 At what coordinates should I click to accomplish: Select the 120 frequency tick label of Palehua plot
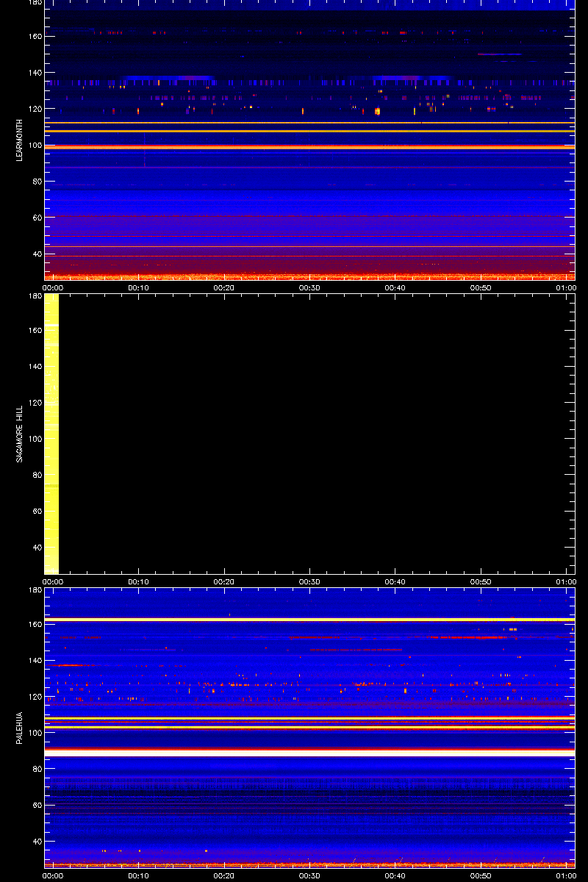pyautogui.click(x=35, y=696)
